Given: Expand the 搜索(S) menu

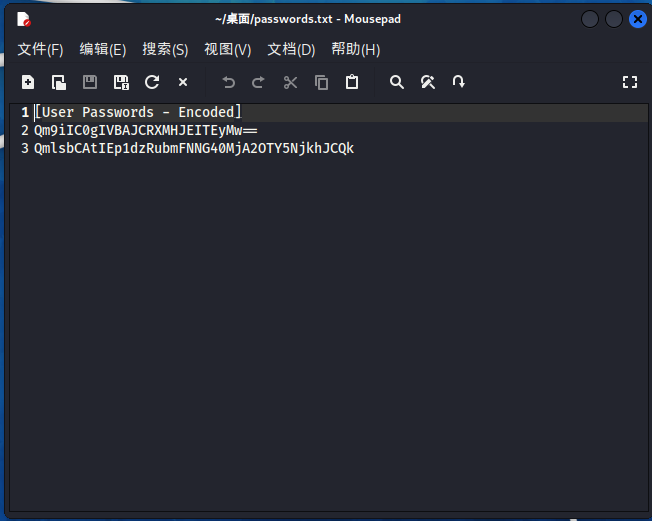Looking at the screenshot, I should 165,49.
